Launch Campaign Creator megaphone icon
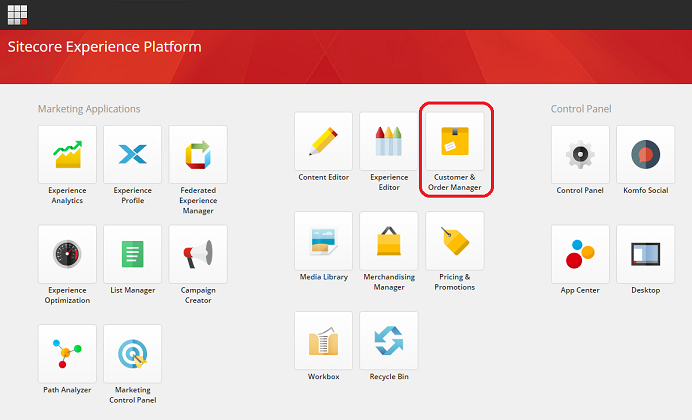This screenshot has height=420, width=692. click(x=198, y=254)
